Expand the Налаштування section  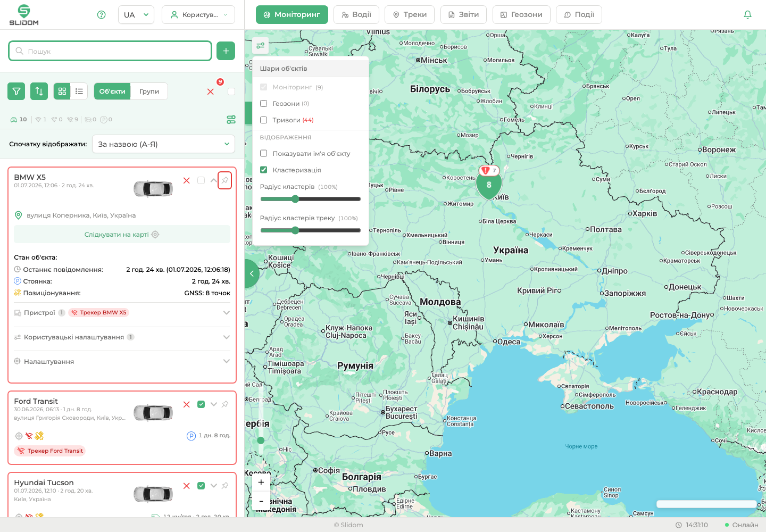[x=122, y=362]
